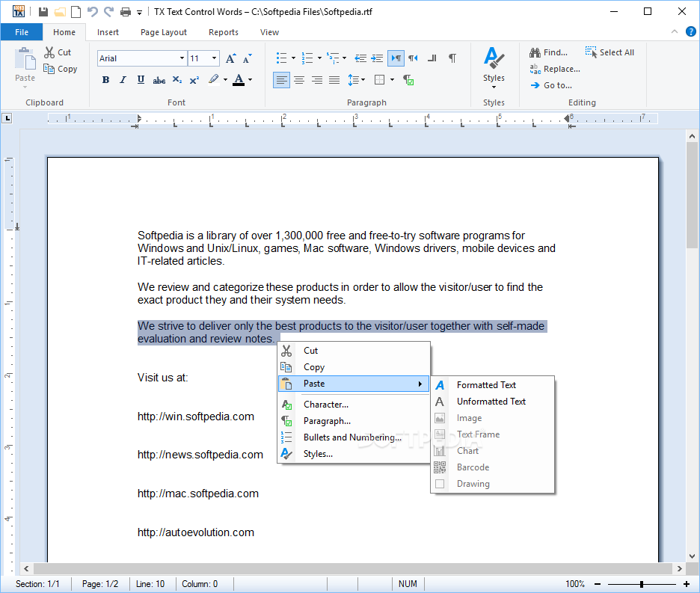Click the tab stop type selector on ruler
The height and width of the screenshot is (593, 700).
click(x=7, y=118)
